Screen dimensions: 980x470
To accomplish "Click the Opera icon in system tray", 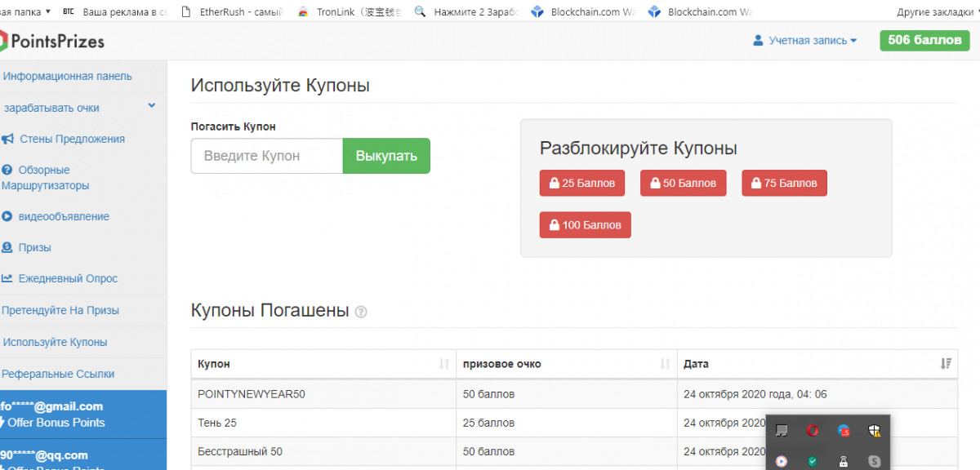I will [x=813, y=431].
